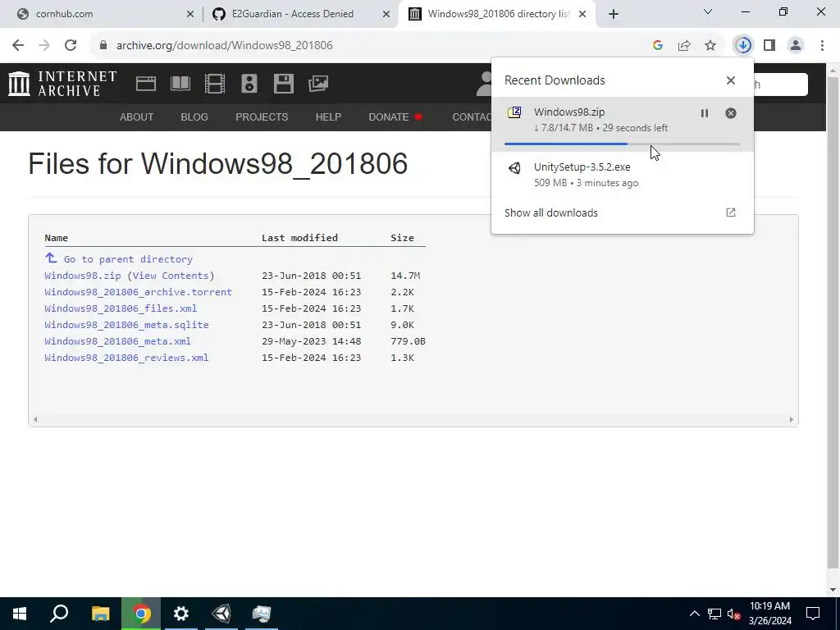
Task: Open the Chrome profile avatar
Action: (796, 46)
